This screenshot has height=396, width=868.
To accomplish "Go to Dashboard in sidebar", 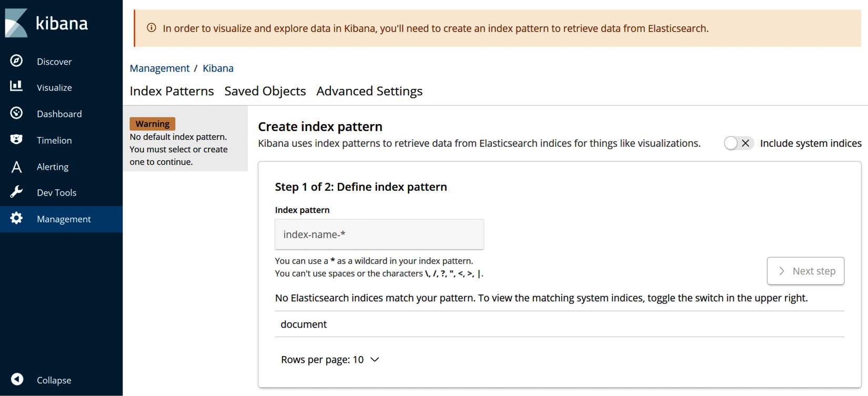I will tap(59, 114).
